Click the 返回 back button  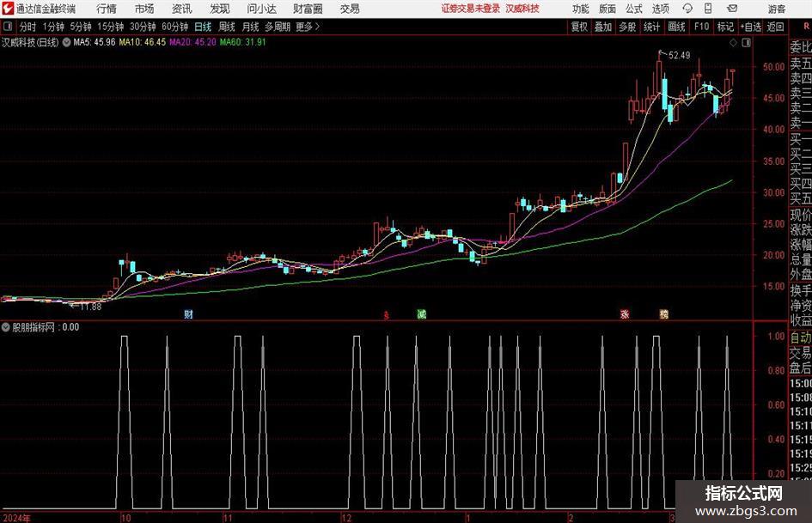(x=775, y=27)
